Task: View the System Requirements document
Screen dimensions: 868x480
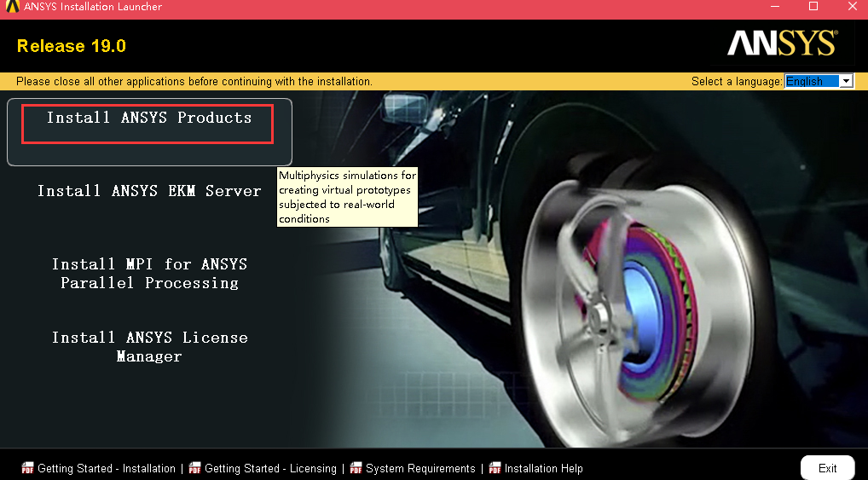Action: point(420,468)
